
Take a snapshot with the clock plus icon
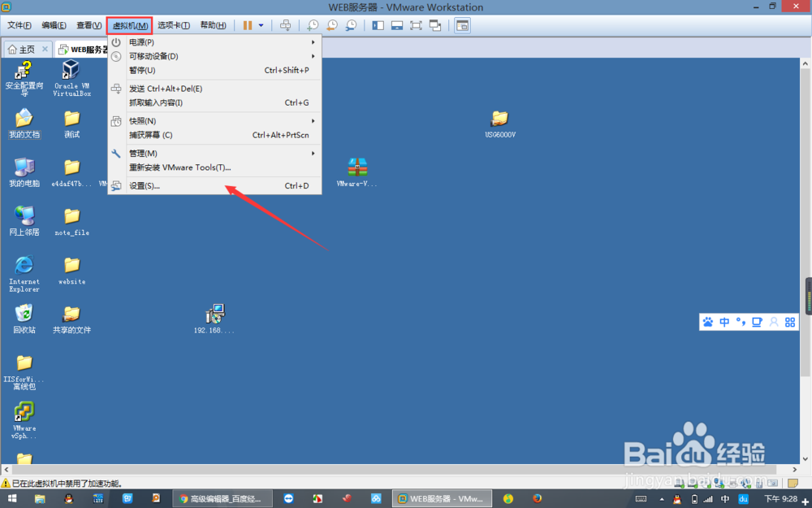[x=313, y=25]
